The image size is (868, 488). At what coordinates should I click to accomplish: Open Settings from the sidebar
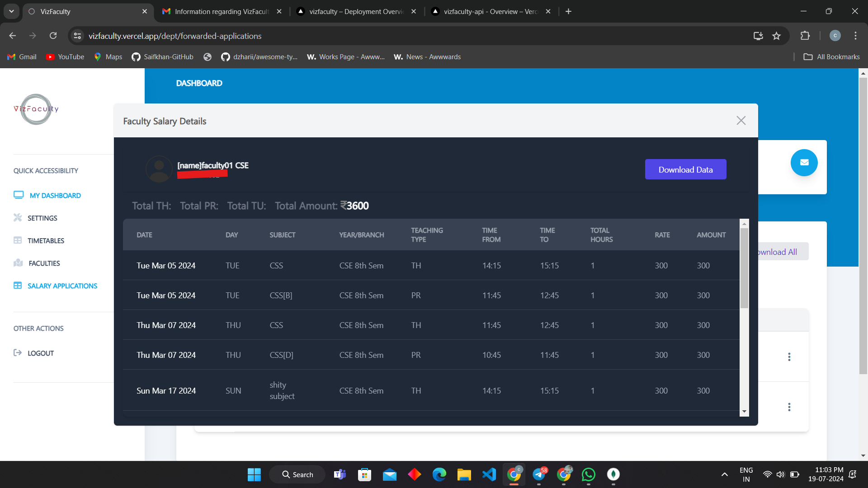pos(42,218)
